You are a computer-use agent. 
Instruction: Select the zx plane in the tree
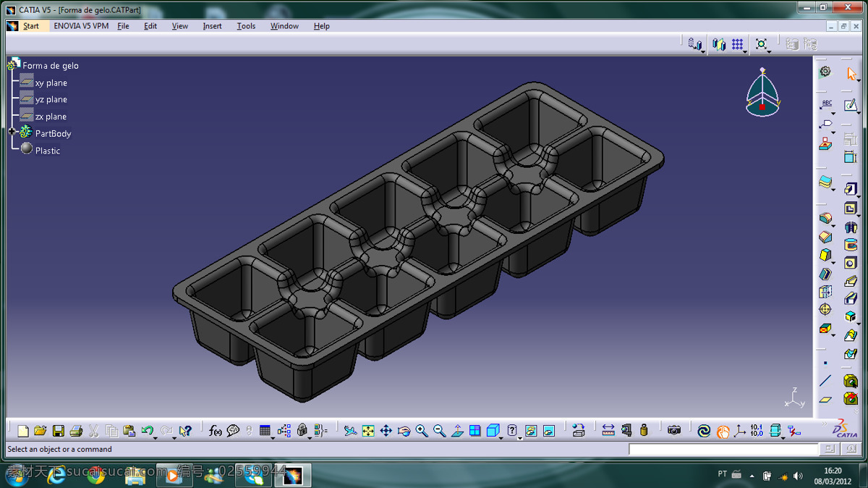coord(43,117)
